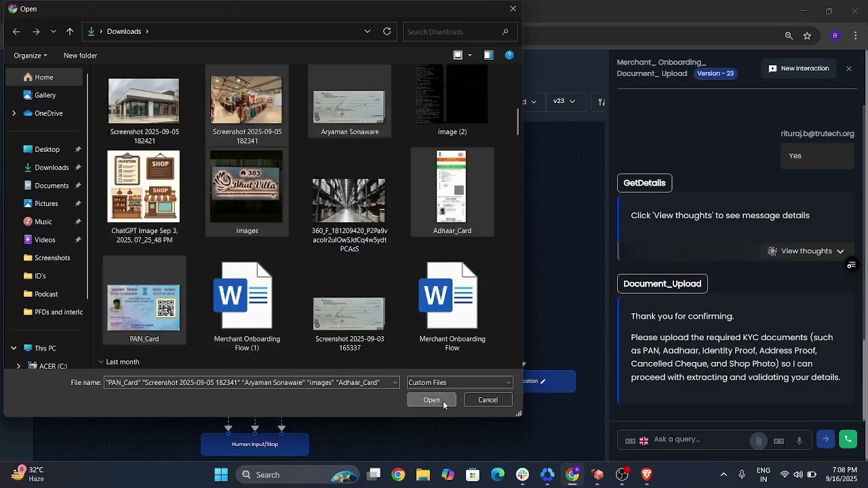Select Downloads in the navigation pane
Screen dimensions: 868x488
coord(52,167)
